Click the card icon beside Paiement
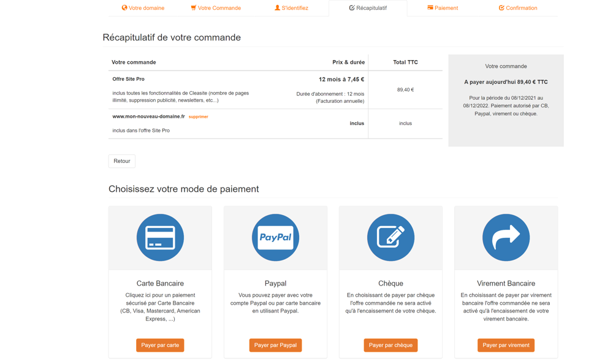Viewport: 613px width, 364px height. (430, 8)
